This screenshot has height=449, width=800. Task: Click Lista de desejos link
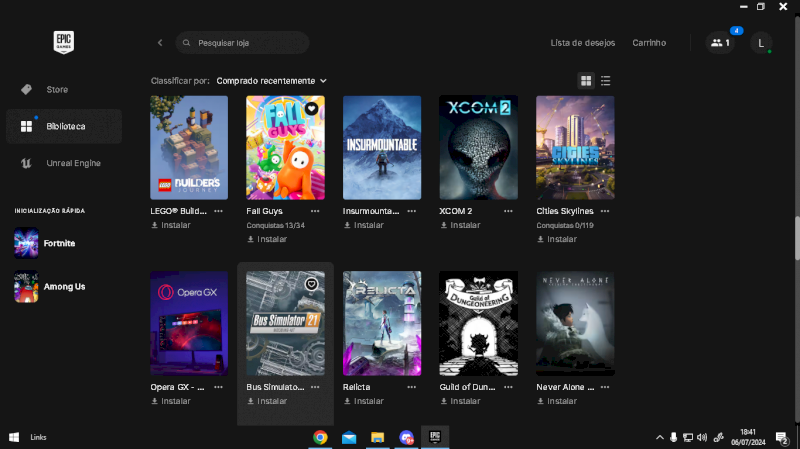582,43
